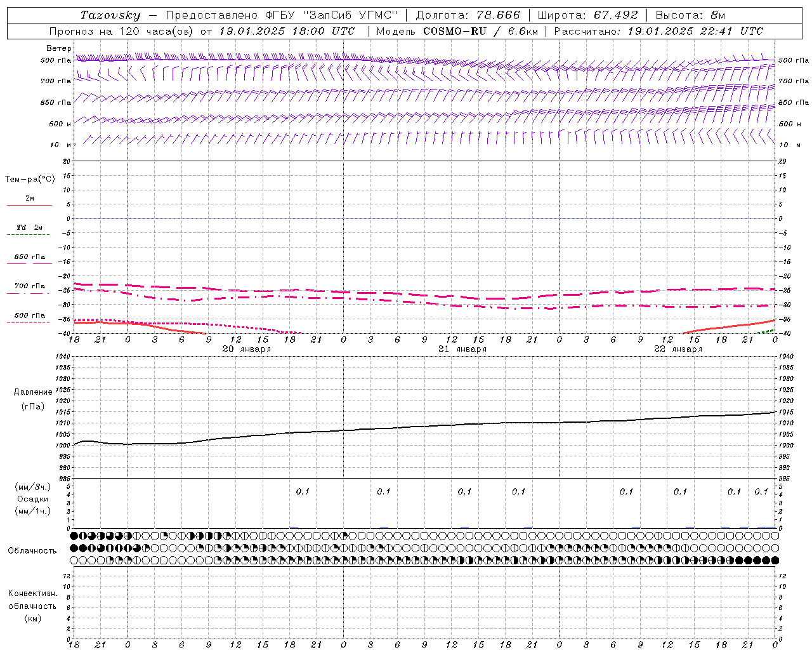The image size is (812, 650).
Task: Click the 'Ветер' wind panel label
Action: (x=59, y=48)
